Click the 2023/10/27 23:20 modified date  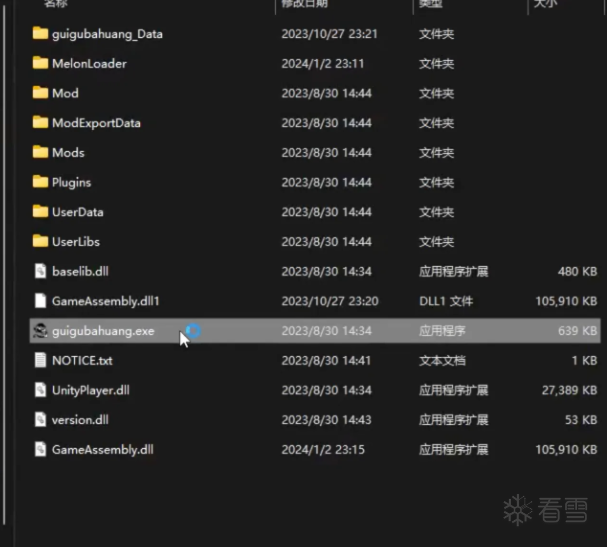(330, 301)
